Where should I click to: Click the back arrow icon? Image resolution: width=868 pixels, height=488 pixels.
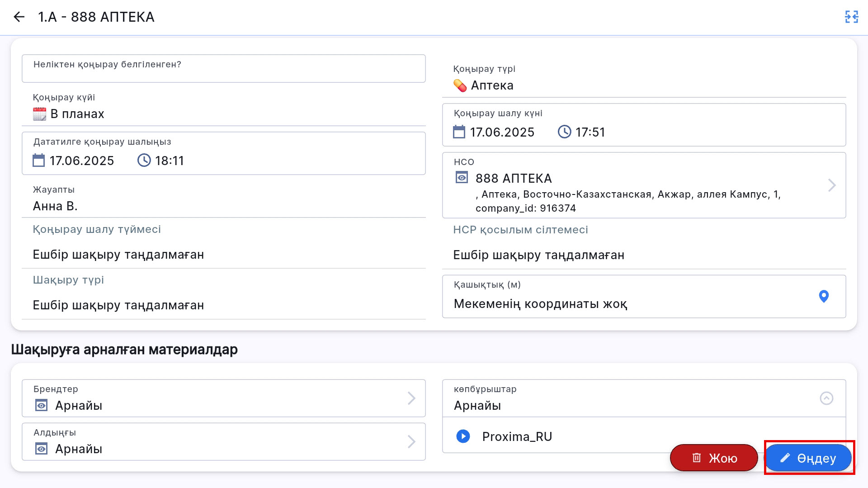click(x=19, y=17)
